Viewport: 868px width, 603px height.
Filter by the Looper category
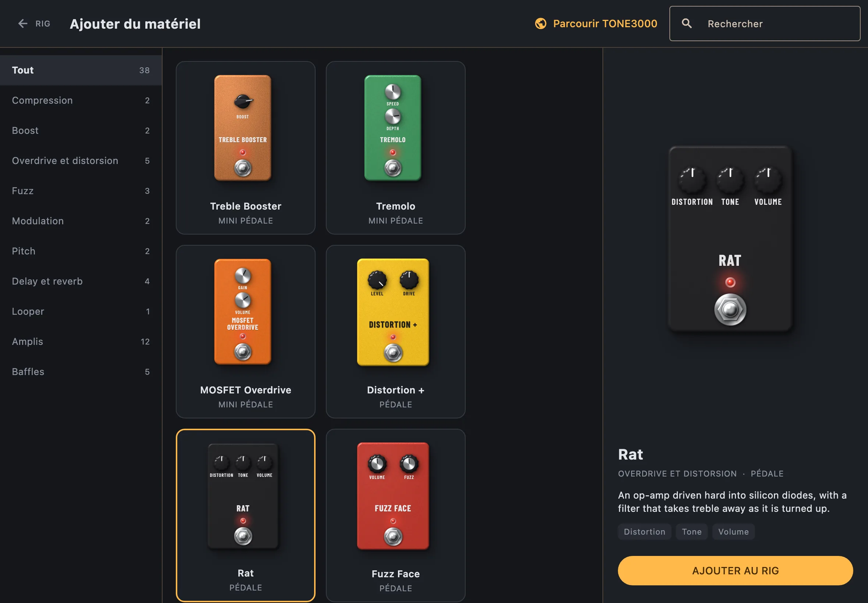81,312
